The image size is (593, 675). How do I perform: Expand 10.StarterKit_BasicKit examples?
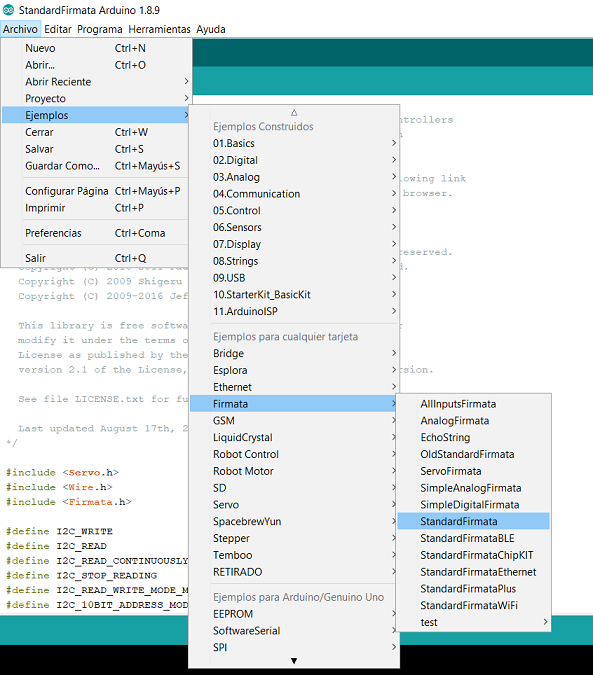point(294,294)
